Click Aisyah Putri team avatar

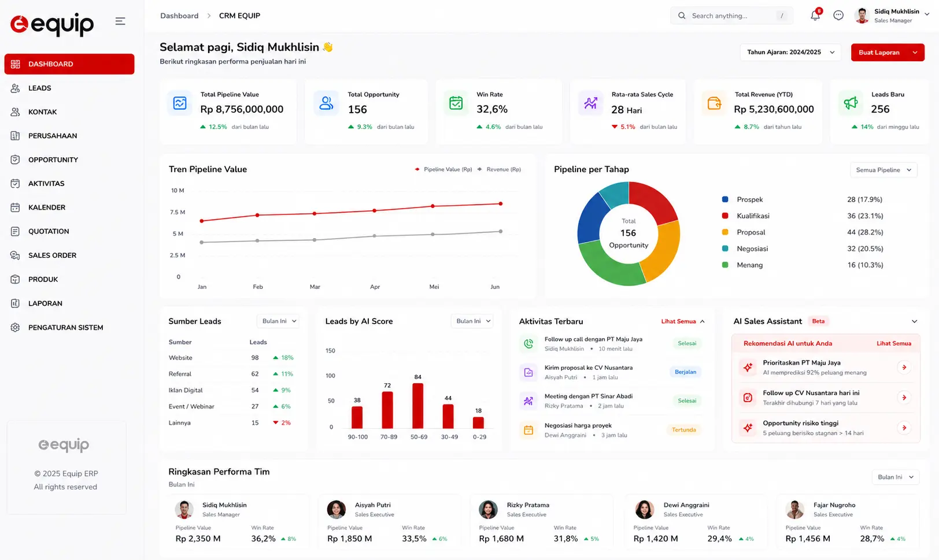coord(337,510)
